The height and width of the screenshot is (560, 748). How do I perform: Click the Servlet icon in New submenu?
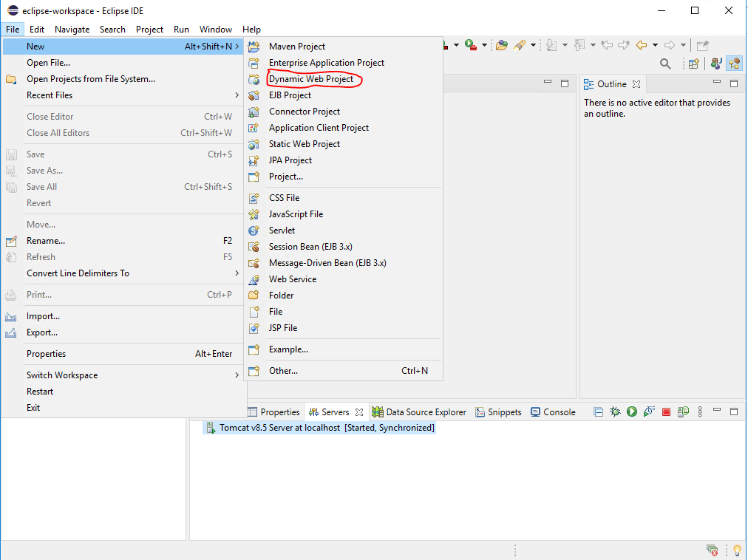[254, 231]
